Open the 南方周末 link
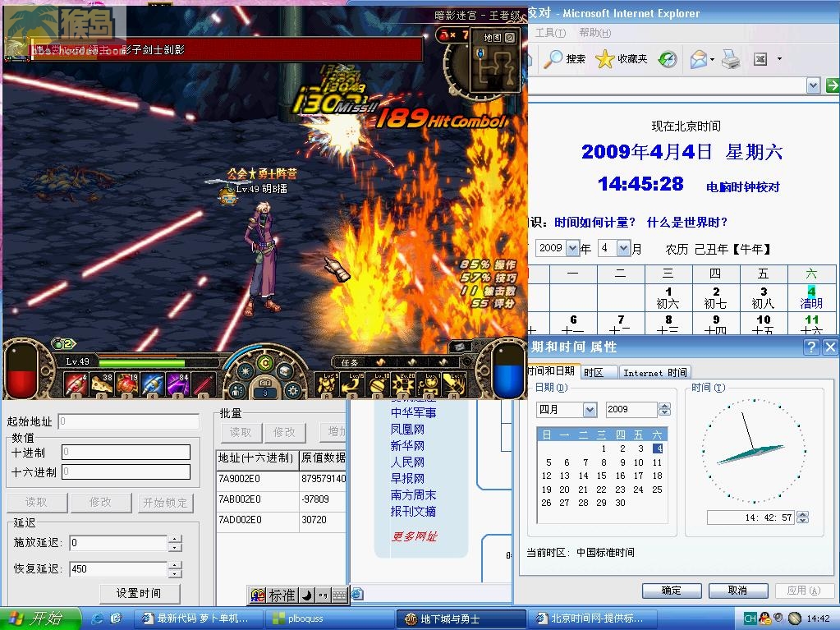The image size is (840, 630). (413, 495)
